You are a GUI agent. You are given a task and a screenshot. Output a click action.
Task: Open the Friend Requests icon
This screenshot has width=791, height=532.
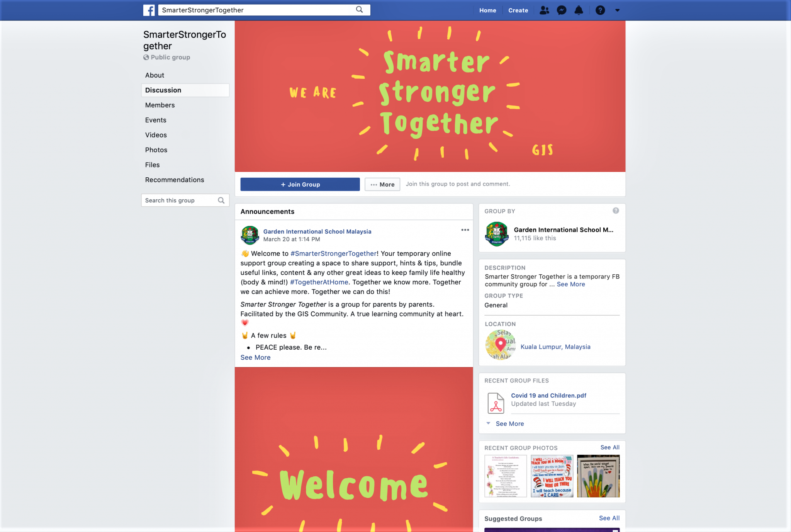point(544,10)
